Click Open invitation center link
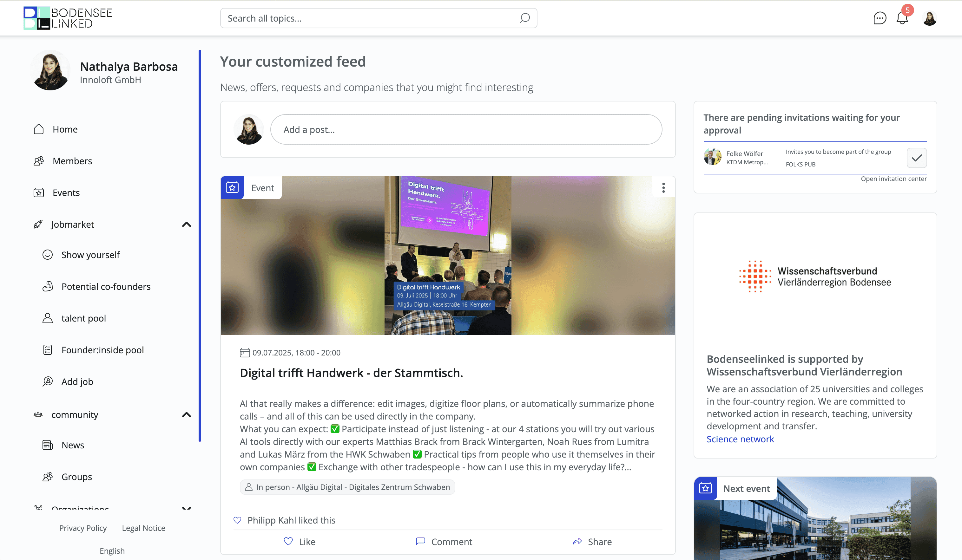The height and width of the screenshot is (560, 962). (894, 179)
